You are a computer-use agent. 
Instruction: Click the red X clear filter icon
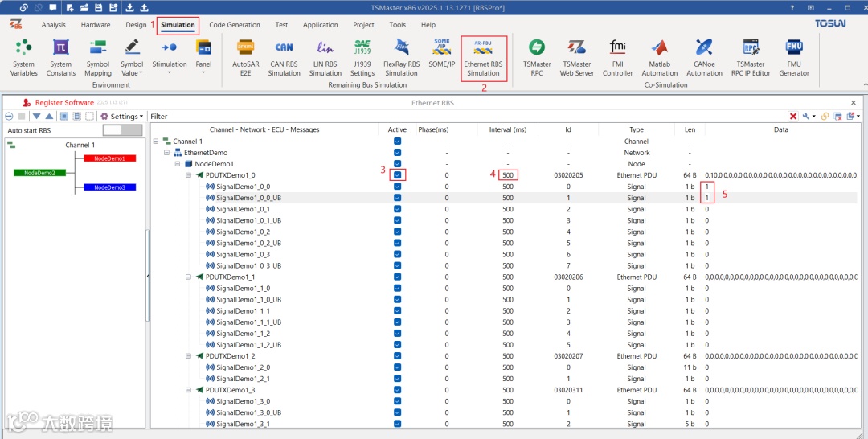pyautogui.click(x=793, y=117)
